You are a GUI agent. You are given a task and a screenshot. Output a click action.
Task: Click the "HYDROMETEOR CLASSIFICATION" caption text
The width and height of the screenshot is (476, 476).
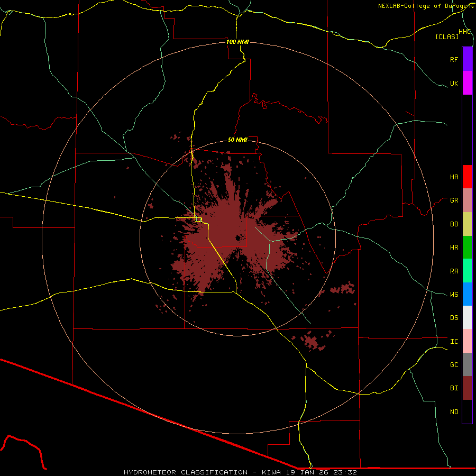click(x=186, y=472)
